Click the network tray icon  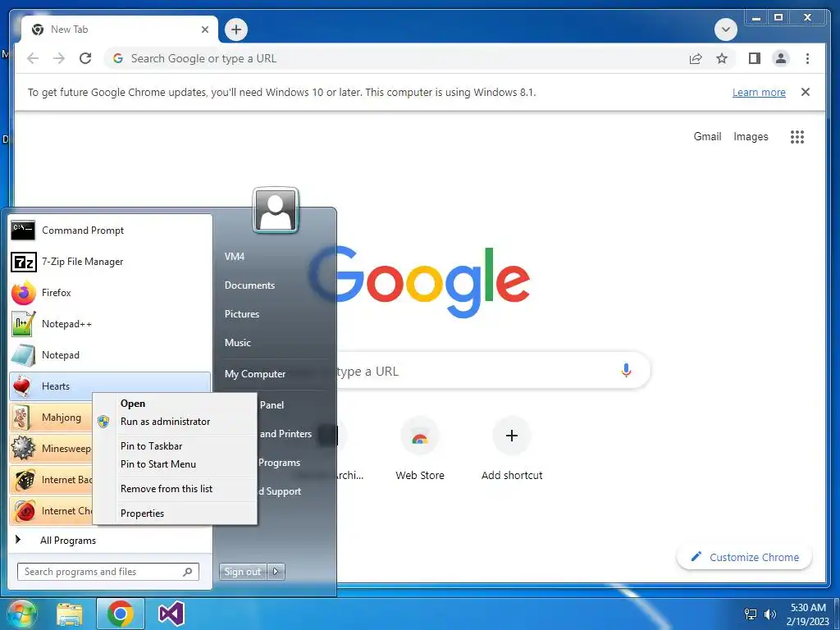[751, 614]
